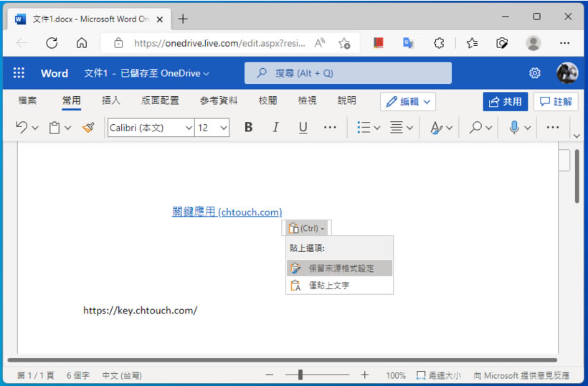Open the Calibri font name dropdown
The height and width of the screenshot is (386, 588).
[151, 128]
